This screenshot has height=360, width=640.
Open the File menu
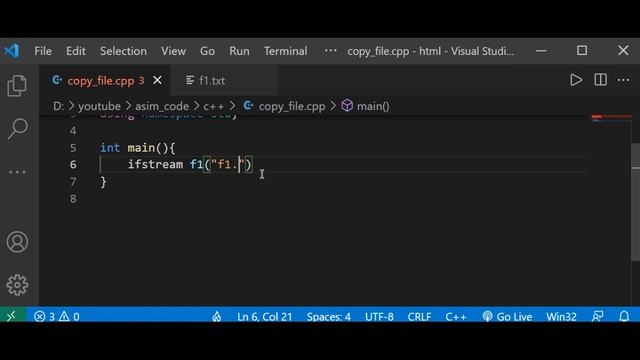point(43,51)
